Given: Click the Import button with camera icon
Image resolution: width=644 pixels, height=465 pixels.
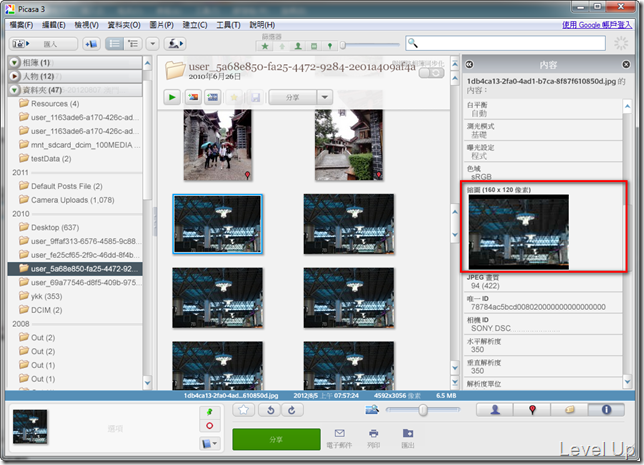Looking at the screenshot, I should click(43, 44).
